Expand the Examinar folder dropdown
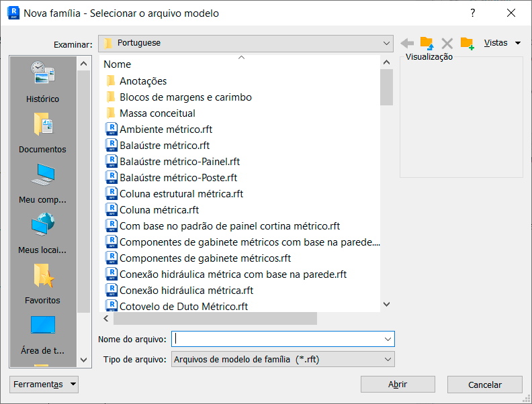 pos(387,43)
